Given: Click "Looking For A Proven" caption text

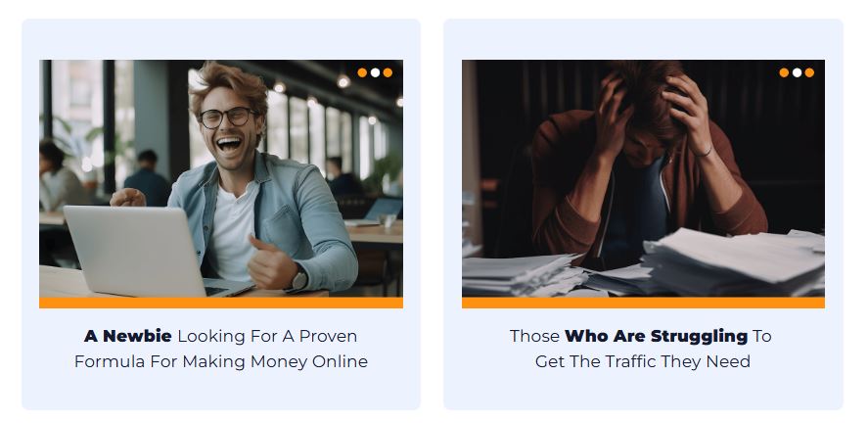Looking at the screenshot, I should click(267, 336).
